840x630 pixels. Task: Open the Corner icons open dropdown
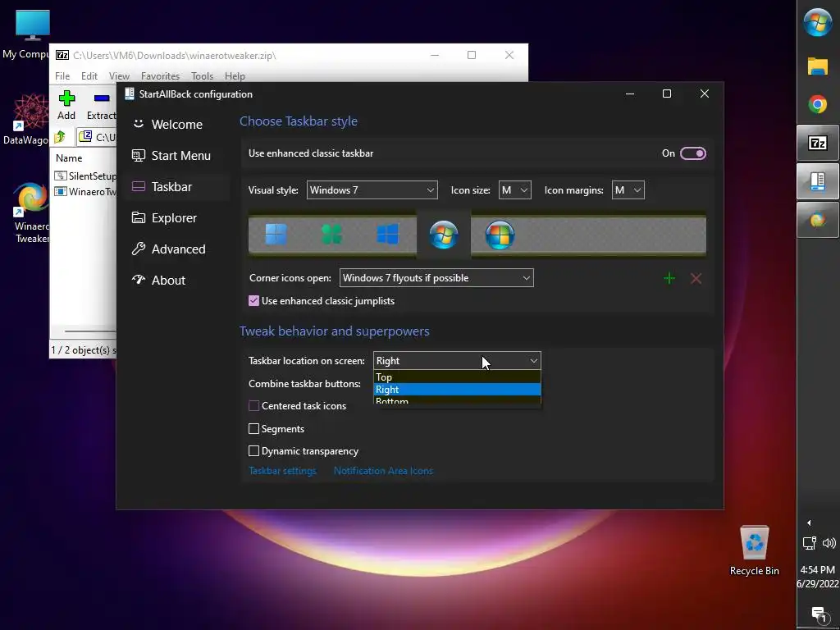(x=436, y=277)
